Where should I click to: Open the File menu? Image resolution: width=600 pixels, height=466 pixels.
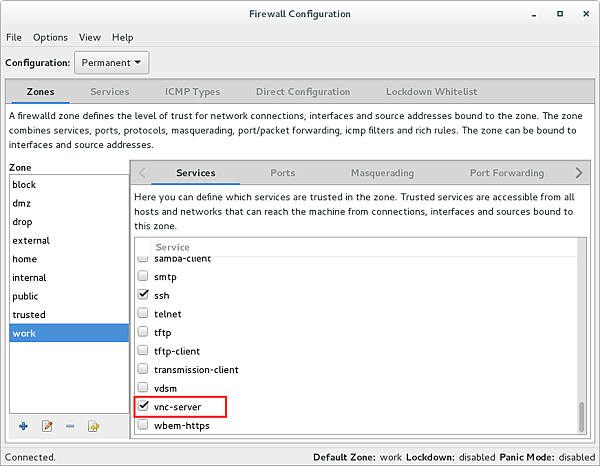[14, 37]
